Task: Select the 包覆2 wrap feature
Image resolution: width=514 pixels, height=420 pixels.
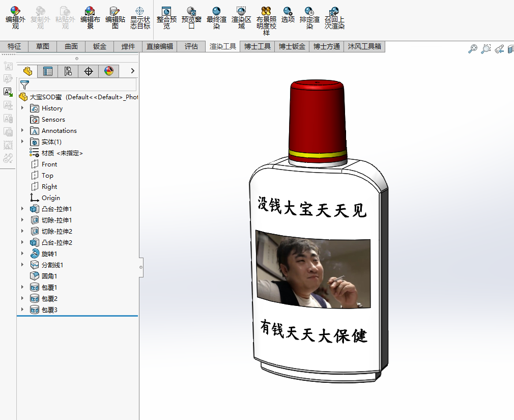Action: tap(44, 298)
